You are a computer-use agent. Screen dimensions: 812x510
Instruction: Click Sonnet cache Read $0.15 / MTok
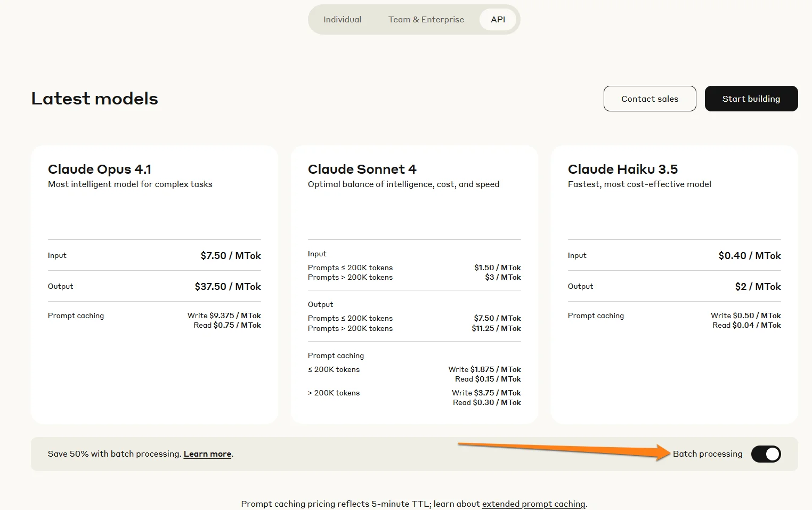(x=488, y=379)
